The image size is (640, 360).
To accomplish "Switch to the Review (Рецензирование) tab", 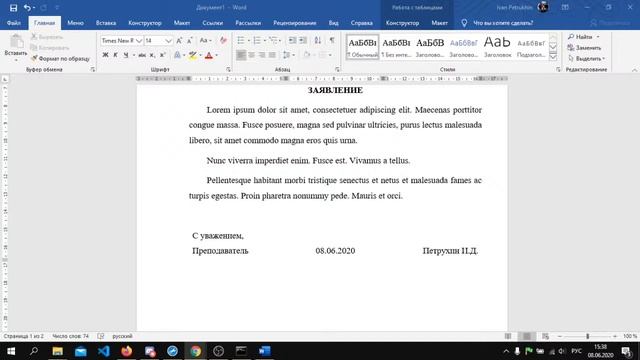I will pyautogui.click(x=295, y=23).
